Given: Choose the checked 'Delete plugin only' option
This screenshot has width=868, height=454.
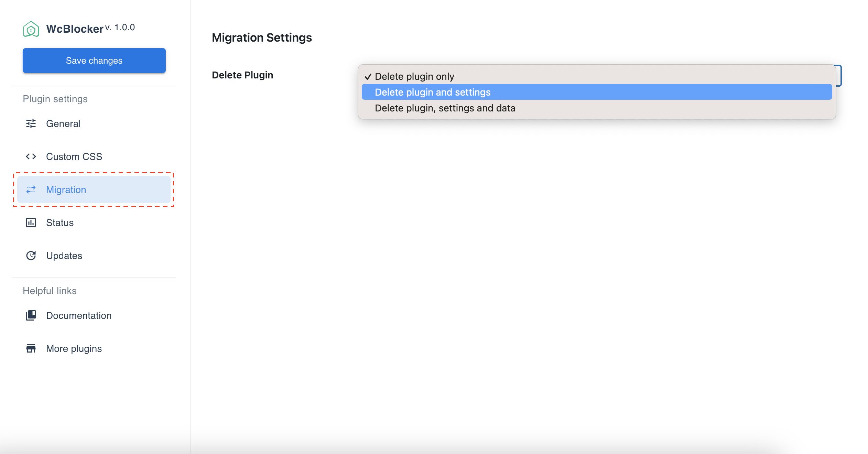Looking at the screenshot, I should (414, 76).
